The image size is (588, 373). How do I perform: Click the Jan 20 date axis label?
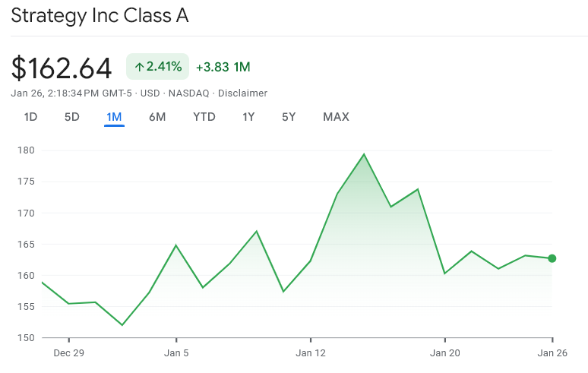point(444,353)
